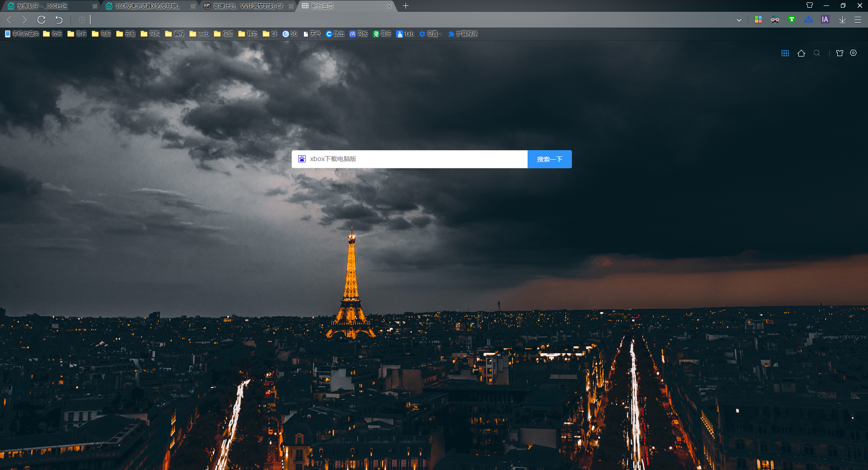Screen dimensions: 868x470
Task: Close the 英雄计划 VVIP圆梦时刻-CF tab
Action: pos(291,6)
